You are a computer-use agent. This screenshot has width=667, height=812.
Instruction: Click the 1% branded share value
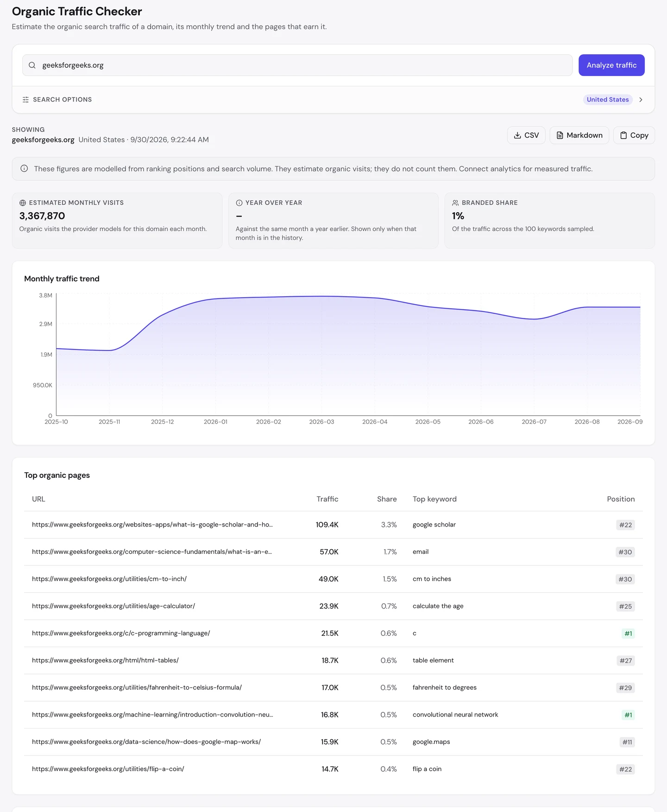click(458, 216)
